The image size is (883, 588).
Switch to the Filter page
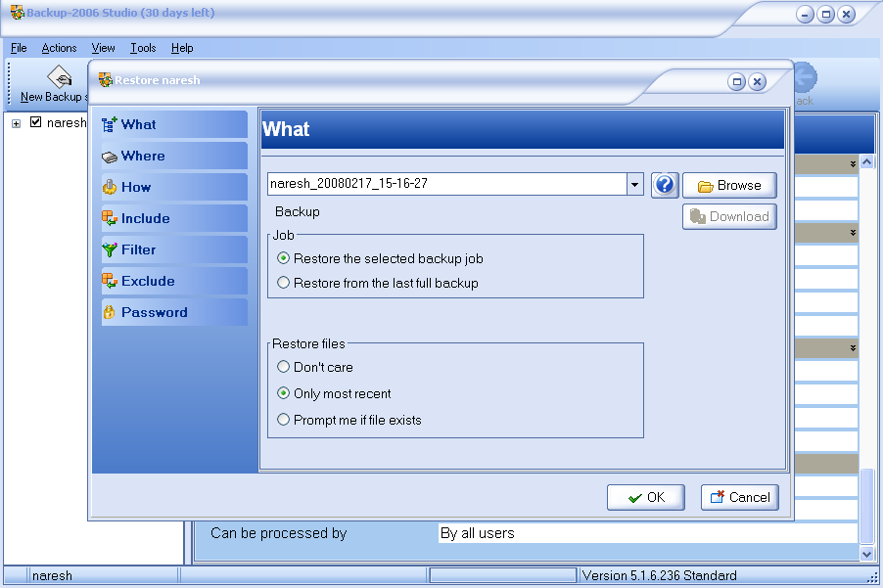coord(174,249)
